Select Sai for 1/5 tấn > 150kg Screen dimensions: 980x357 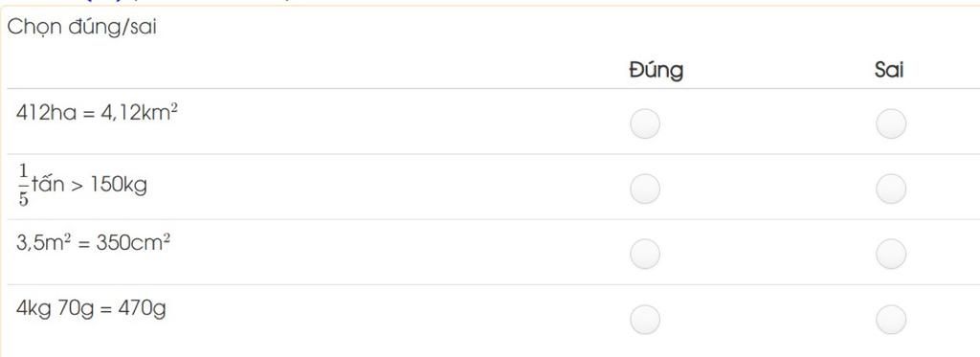click(x=891, y=189)
